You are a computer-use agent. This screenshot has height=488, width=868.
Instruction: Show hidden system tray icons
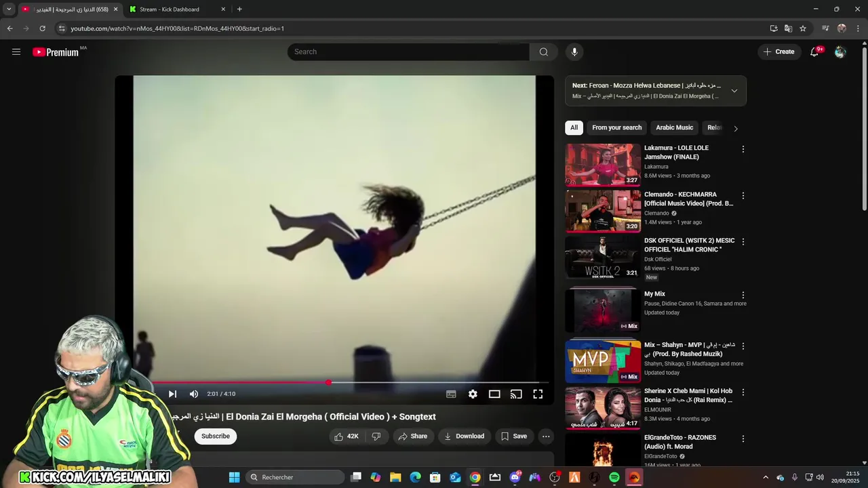point(766,477)
